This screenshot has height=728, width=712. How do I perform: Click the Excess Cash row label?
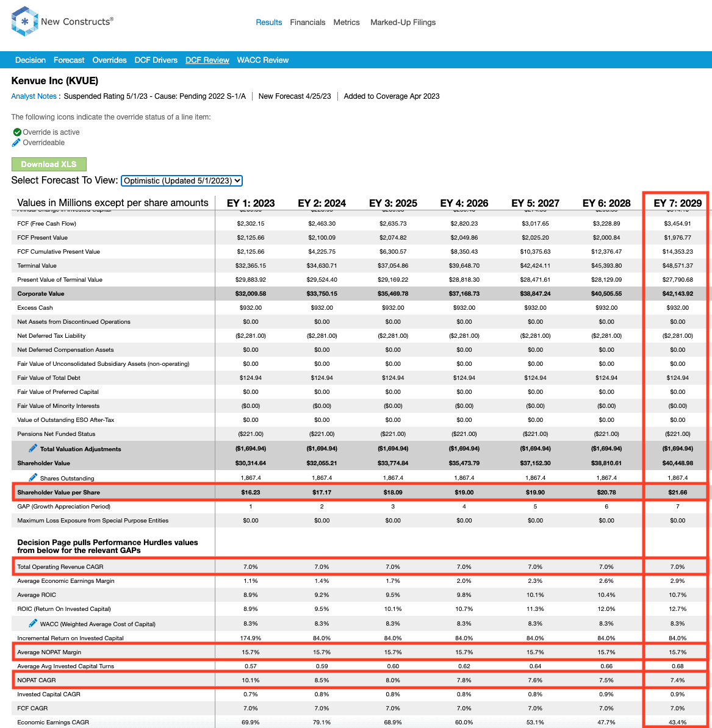click(x=35, y=307)
